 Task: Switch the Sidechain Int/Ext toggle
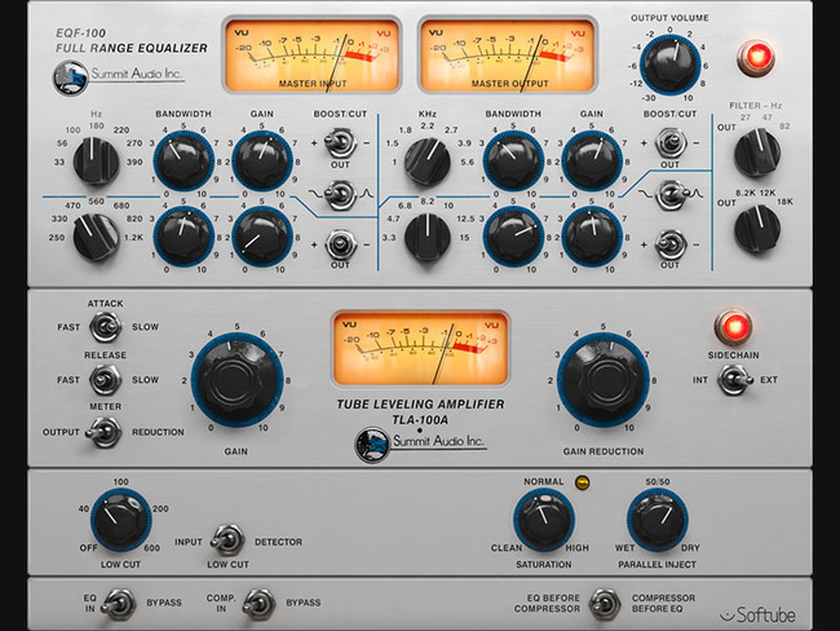point(734,380)
